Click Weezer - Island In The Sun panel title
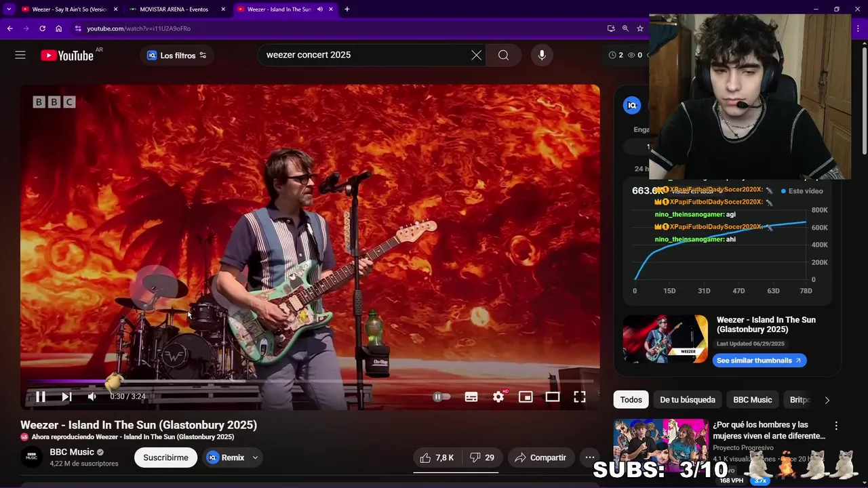The width and height of the screenshot is (868, 488). [766, 325]
